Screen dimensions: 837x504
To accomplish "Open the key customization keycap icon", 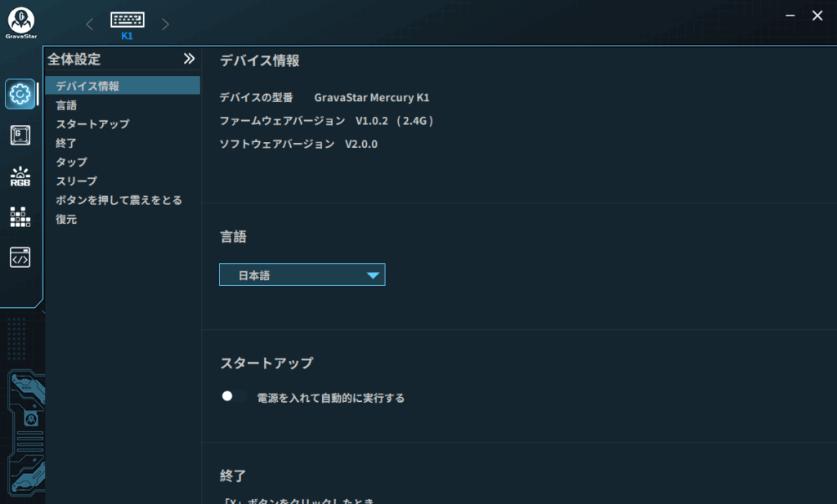I will point(20,135).
